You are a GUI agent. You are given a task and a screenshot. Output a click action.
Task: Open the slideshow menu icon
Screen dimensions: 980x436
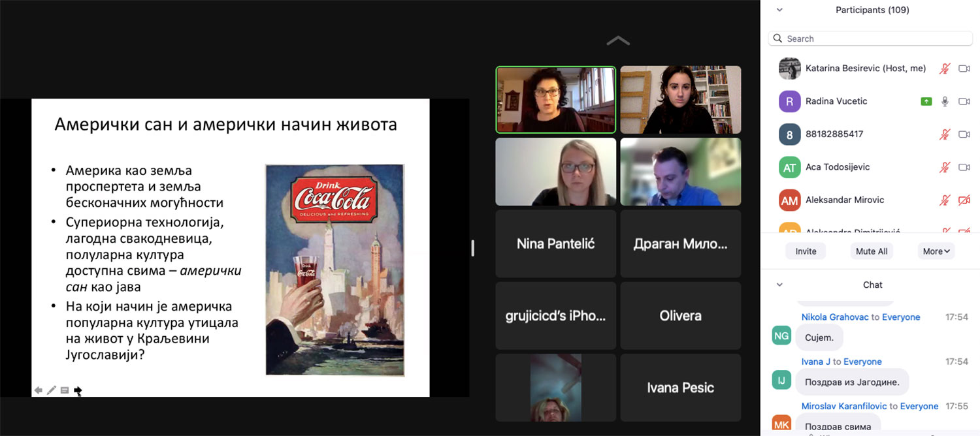pyautogui.click(x=65, y=390)
